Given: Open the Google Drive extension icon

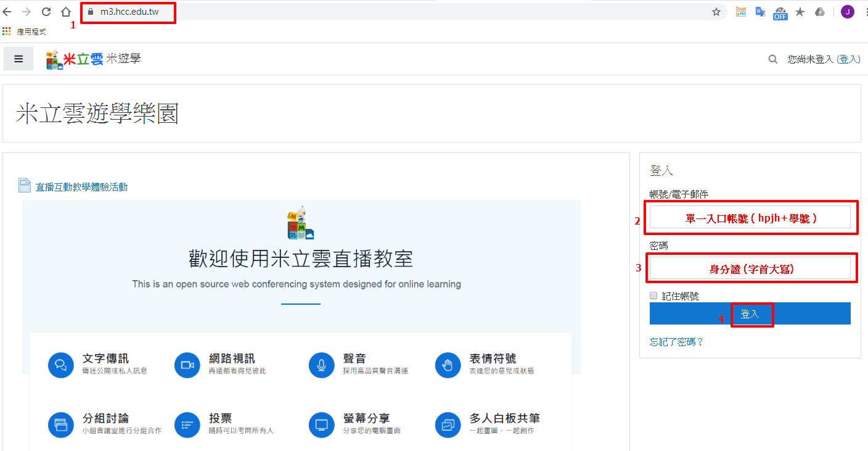Looking at the screenshot, I should (x=820, y=12).
